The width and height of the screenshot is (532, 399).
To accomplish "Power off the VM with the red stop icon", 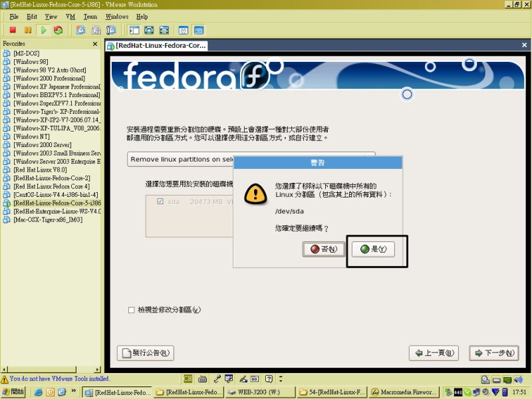I will (13, 30).
